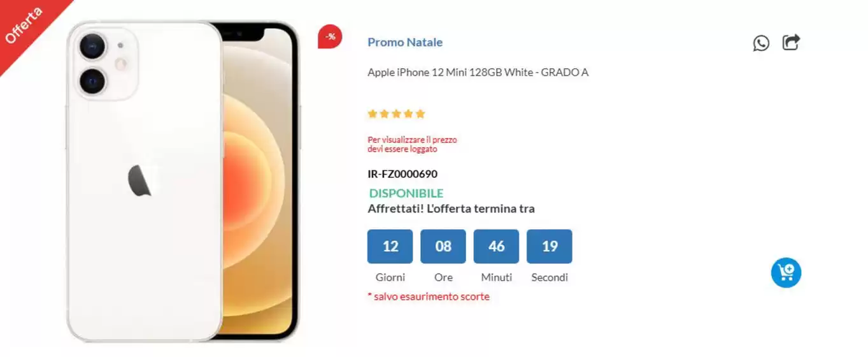Click the Ore countdown box showing 08
This screenshot has width=868, height=357.
443,246
